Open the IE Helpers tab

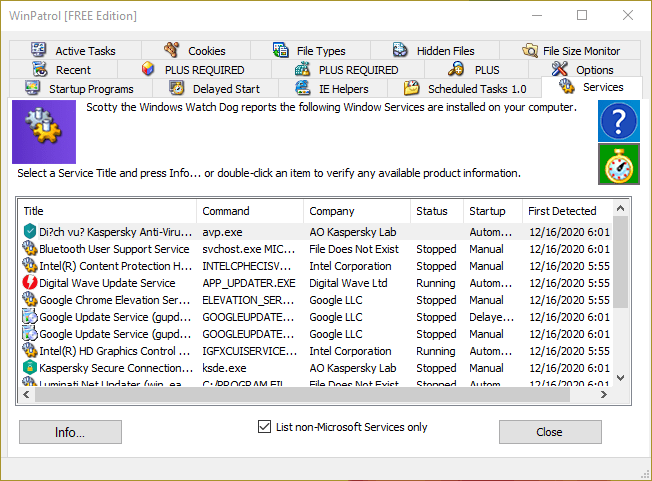pyautogui.click(x=333, y=89)
